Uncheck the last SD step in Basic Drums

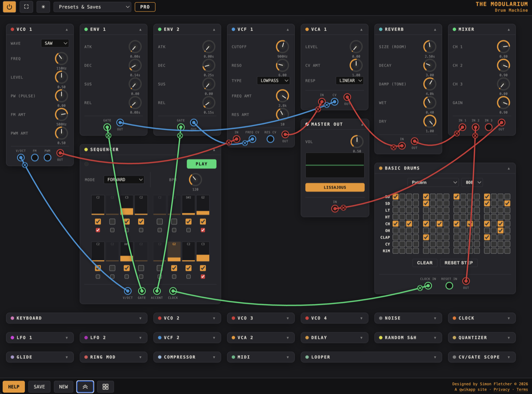[507, 203]
